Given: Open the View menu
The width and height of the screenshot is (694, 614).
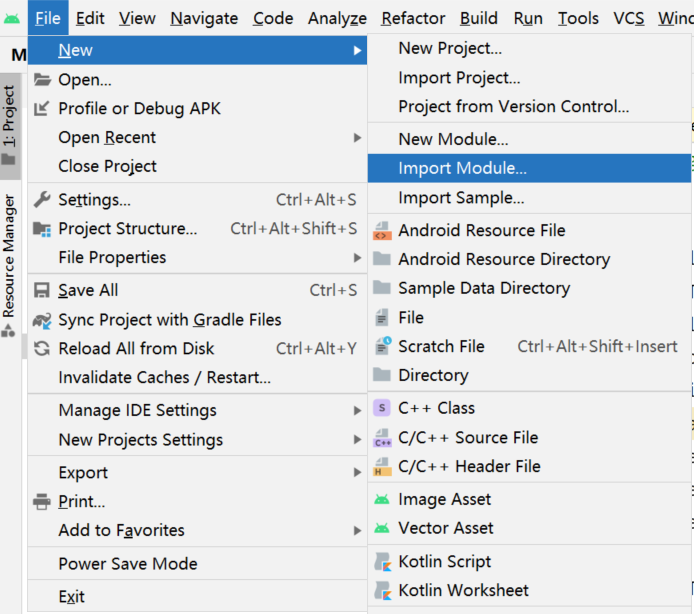Looking at the screenshot, I should pos(137,18).
